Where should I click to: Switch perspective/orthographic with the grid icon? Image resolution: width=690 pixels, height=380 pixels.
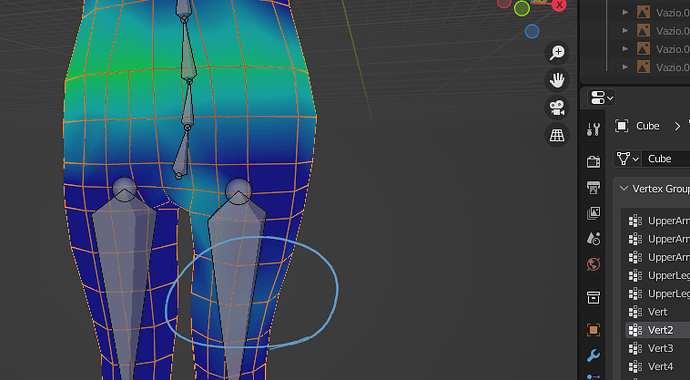click(x=557, y=135)
